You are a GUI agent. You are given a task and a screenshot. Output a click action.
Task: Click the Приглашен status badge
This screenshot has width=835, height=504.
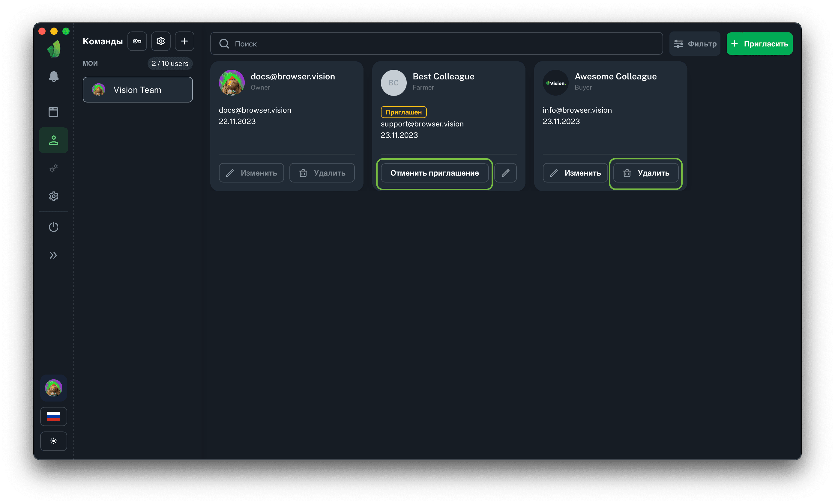point(404,112)
